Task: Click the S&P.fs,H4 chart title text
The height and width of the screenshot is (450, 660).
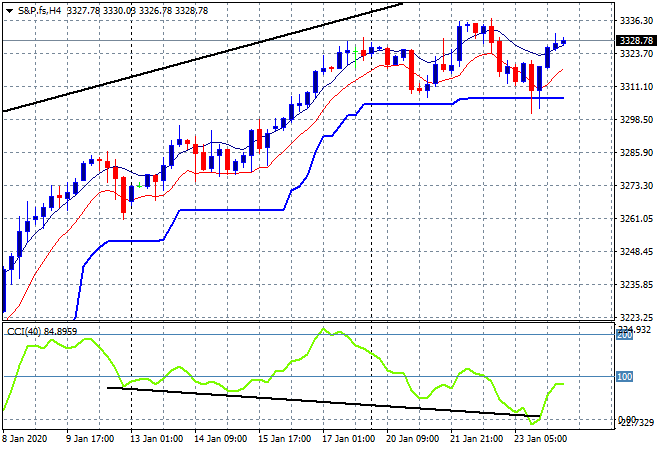Action: click(x=39, y=11)
